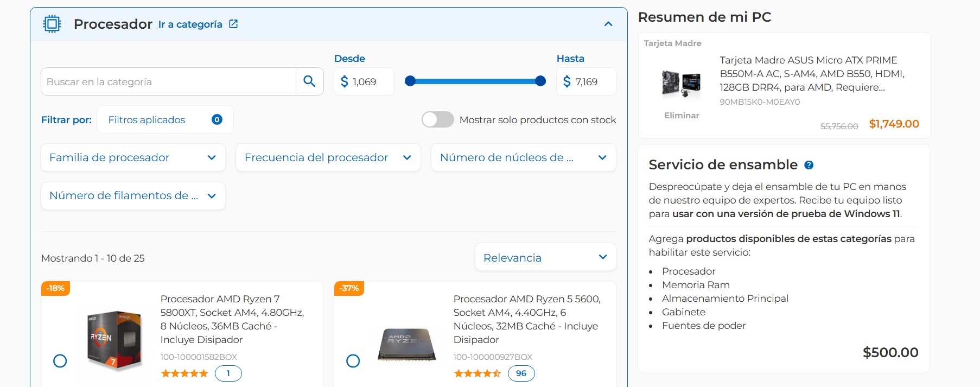Click the applied filters count badge
Screen dimensions: 980x387
217,119
